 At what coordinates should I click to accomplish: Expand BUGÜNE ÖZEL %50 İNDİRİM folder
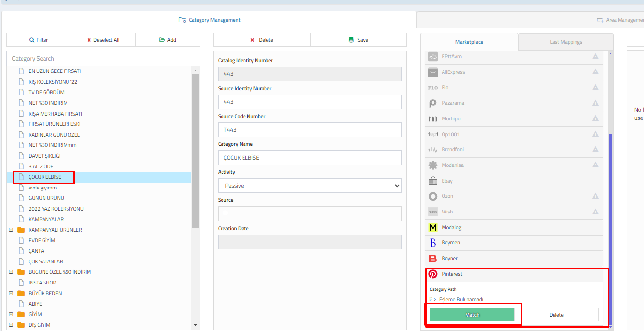click(11, 272)
